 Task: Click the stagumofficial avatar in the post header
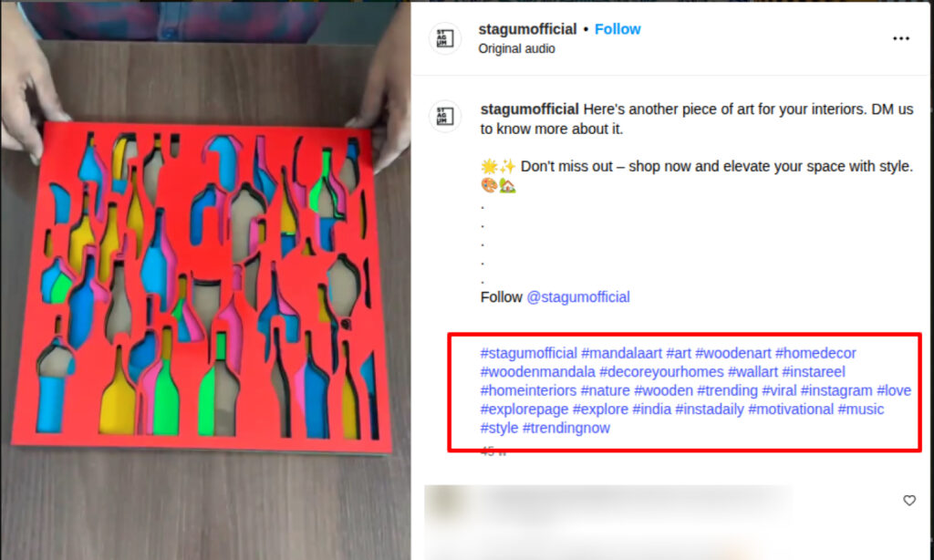[445, 38]
